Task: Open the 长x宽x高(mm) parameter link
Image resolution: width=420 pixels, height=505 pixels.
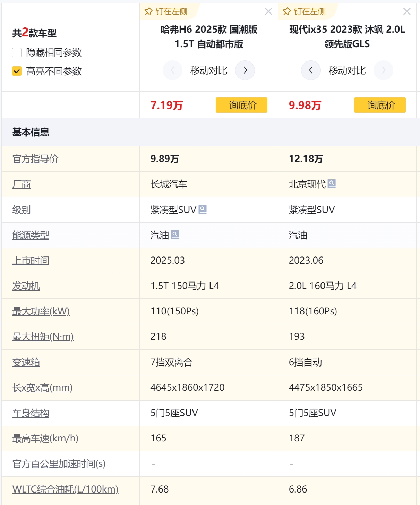Action: (43, 388)
